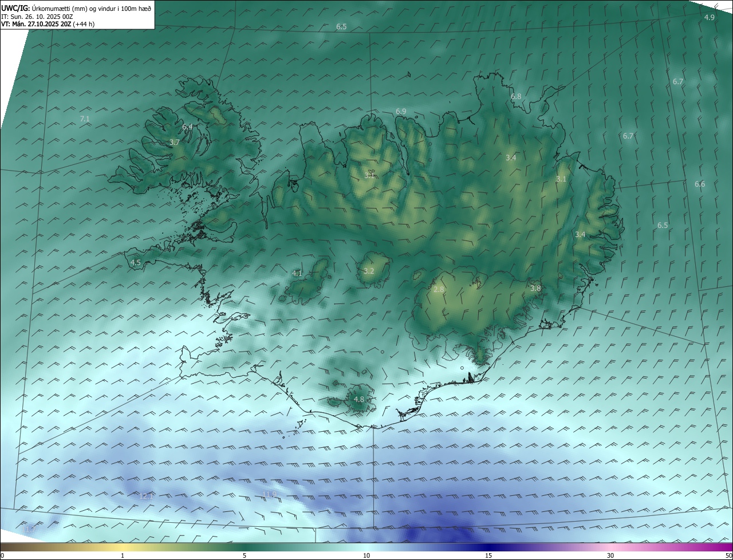
Task: Select the 4.1 value on the glacier
Action: (x=297, y=274)
